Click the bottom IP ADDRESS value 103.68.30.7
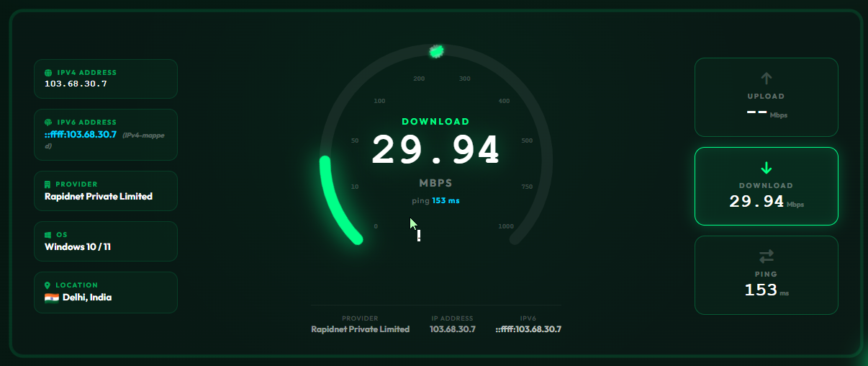 pos(453,329)
